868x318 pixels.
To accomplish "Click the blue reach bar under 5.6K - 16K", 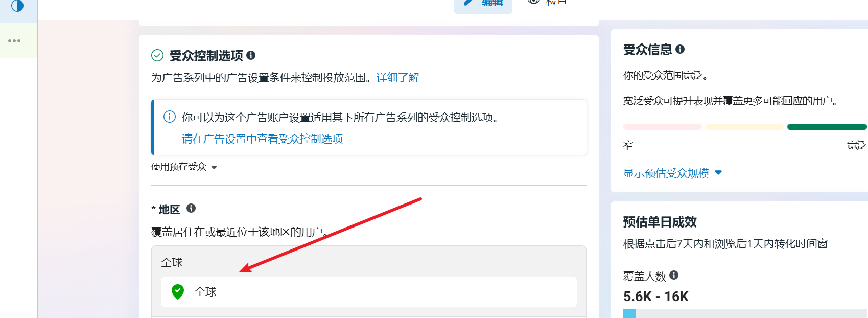I will (629, 313).
